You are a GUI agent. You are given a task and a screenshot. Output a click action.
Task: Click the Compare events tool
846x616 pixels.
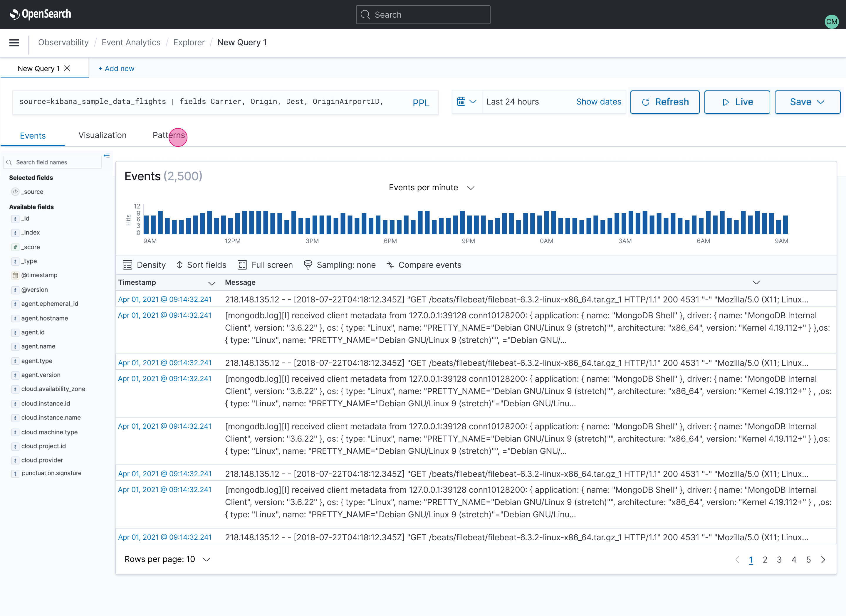424,265
